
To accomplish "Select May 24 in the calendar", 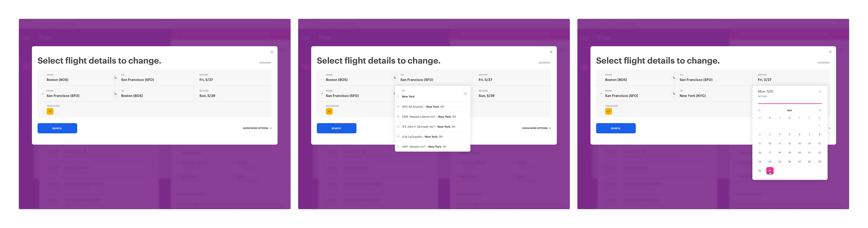I will 770,162.
